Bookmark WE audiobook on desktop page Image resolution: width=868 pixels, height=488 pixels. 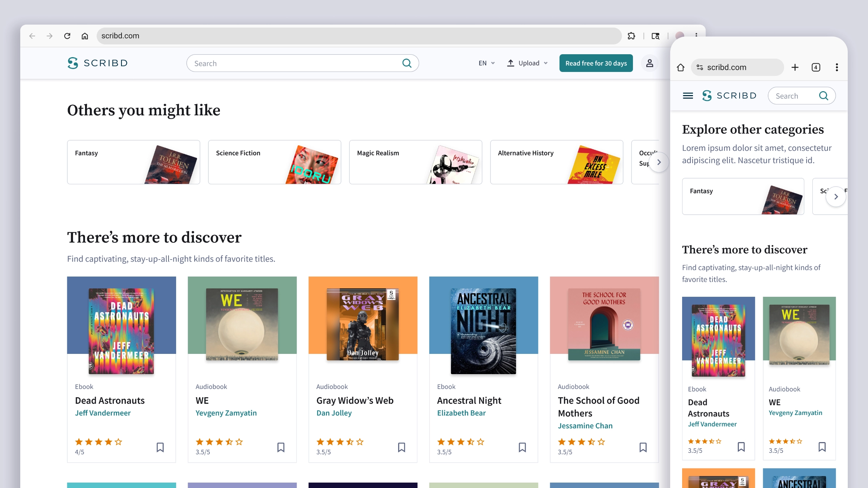[281, 447]
